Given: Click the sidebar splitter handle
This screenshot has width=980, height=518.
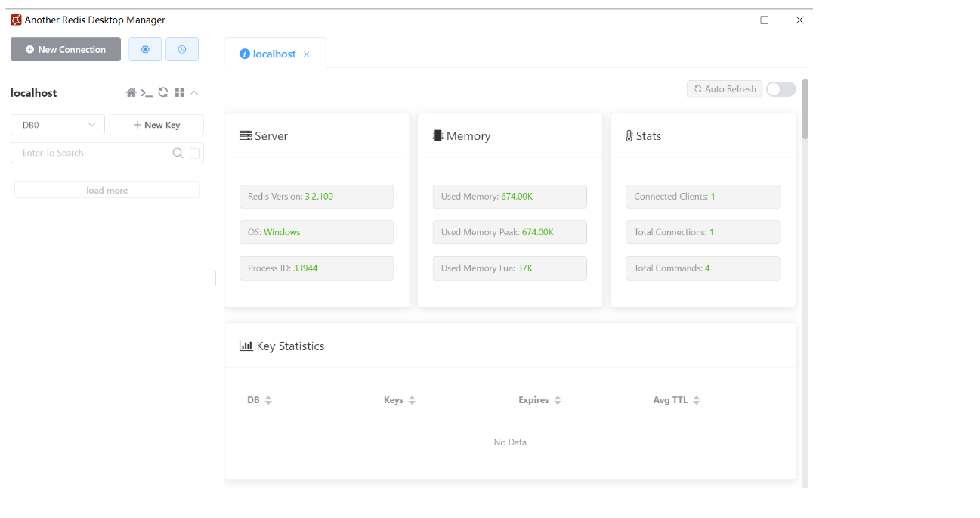Looking at the screenshot, I should pyautogui.click(x=217, y=278).
